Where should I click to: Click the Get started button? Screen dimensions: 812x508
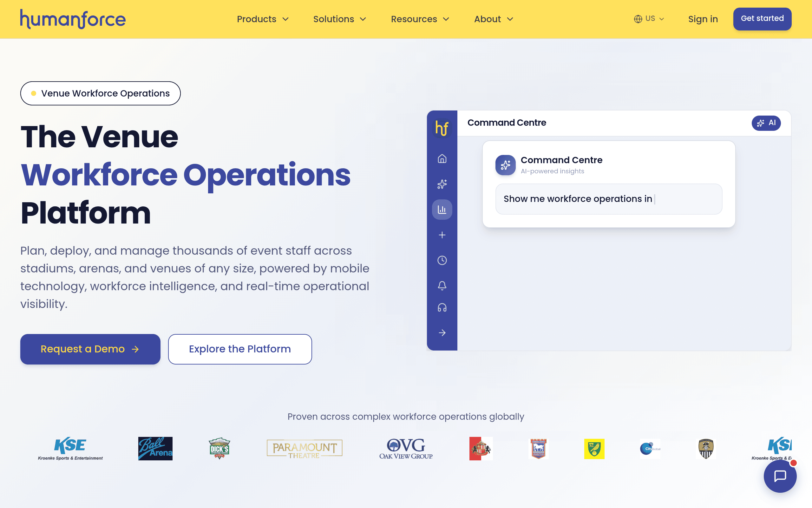[762, 19]
